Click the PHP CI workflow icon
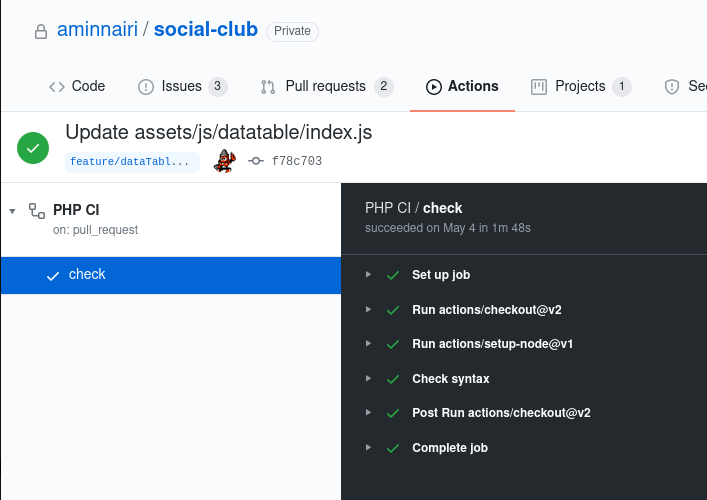Screen dimensions: 707x500 (x=37, y=211)
